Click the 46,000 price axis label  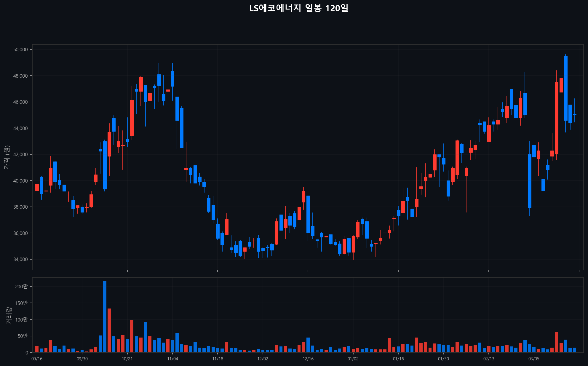pos(20,102)
